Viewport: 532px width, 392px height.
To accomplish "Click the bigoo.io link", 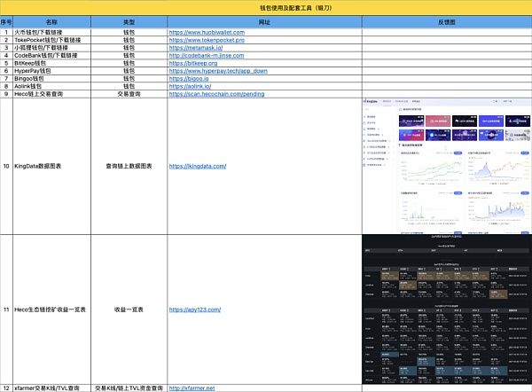I will tap(190, 78).
